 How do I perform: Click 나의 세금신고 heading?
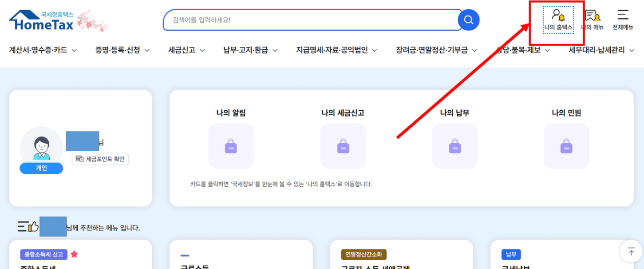(343, 113)
